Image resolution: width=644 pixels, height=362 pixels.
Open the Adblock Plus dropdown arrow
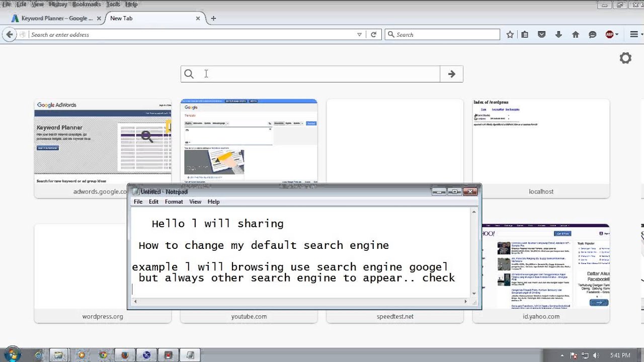617,35
